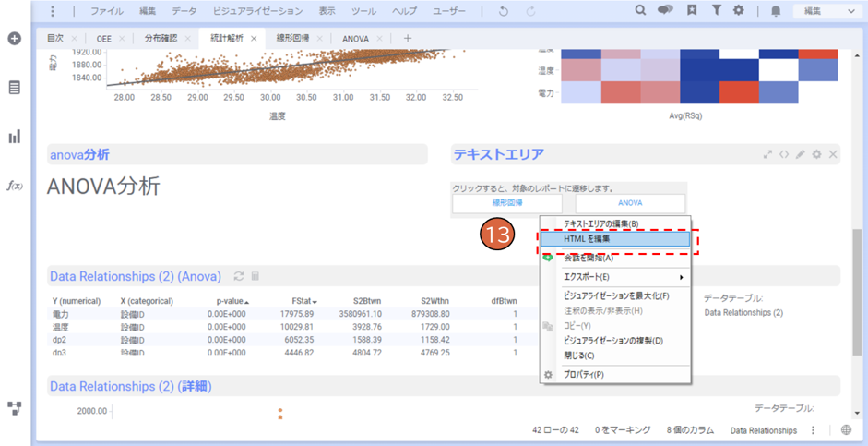
Task: Open the notifications bell
Action: 776,11
